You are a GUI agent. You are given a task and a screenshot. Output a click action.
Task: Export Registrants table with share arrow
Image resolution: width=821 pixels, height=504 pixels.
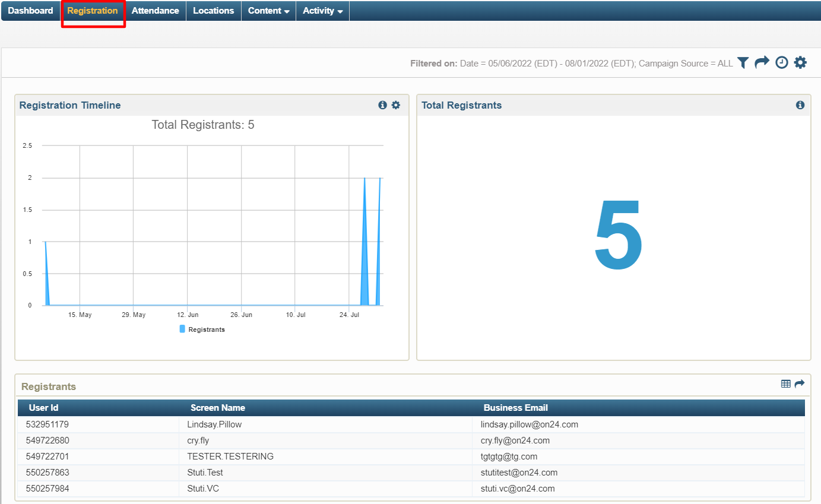point(800,384)
